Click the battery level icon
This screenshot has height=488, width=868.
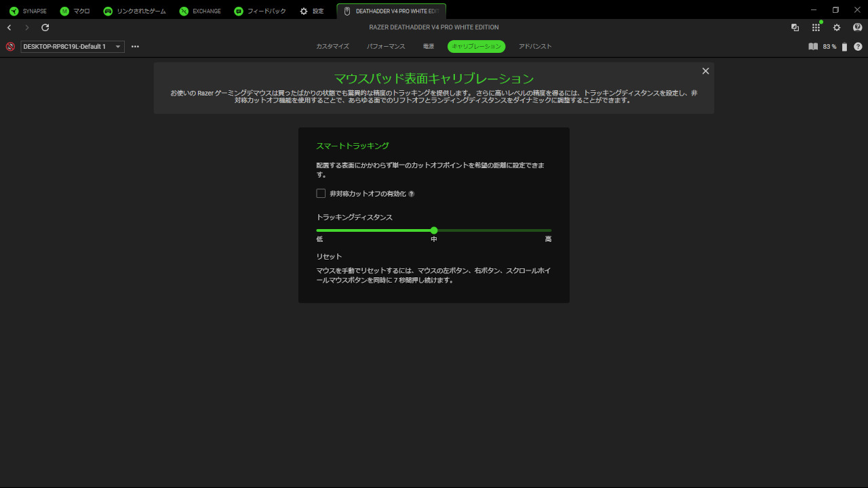tap(844, 47)
